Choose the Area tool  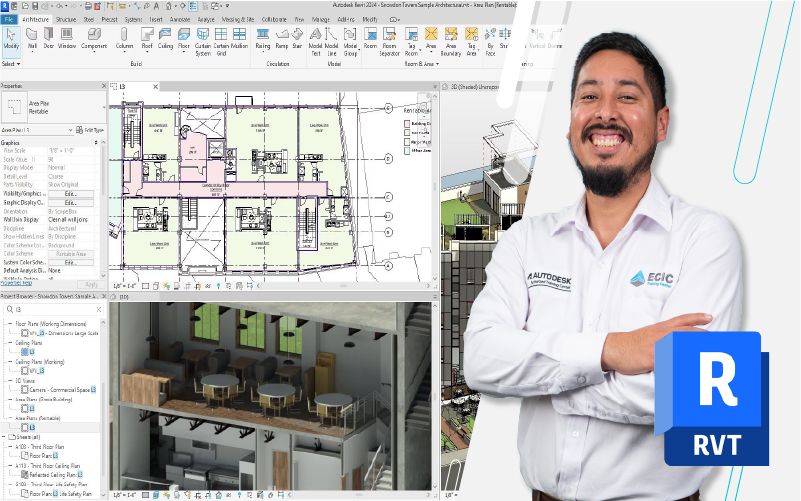tap(431, 39)
